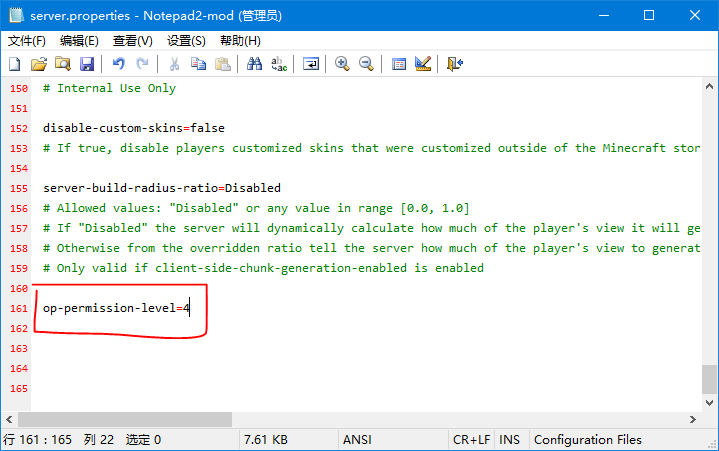This screenshot has width=719, height=451.
Task: Maximize the Notepad2-mod window
Action: (x=649, y=15)
